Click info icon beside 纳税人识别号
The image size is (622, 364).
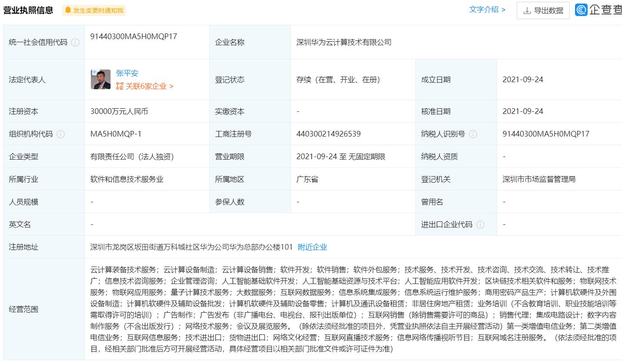point(473,134)
